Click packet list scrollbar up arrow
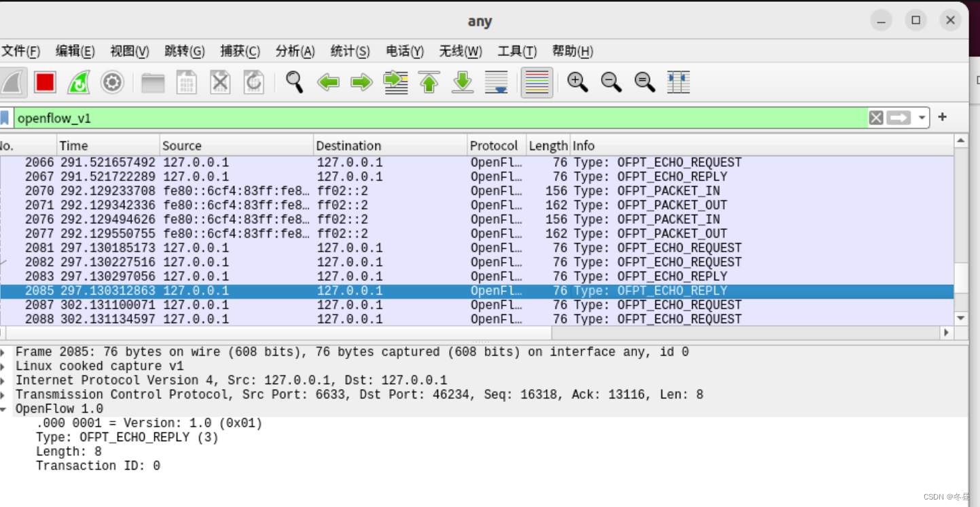Image resolution: width=980 pixels, height=507 pixels. [960, 141]
